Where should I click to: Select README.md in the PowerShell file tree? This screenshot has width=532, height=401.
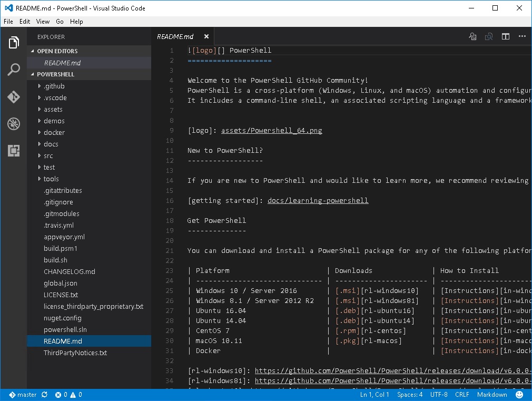tap(89, 341)
